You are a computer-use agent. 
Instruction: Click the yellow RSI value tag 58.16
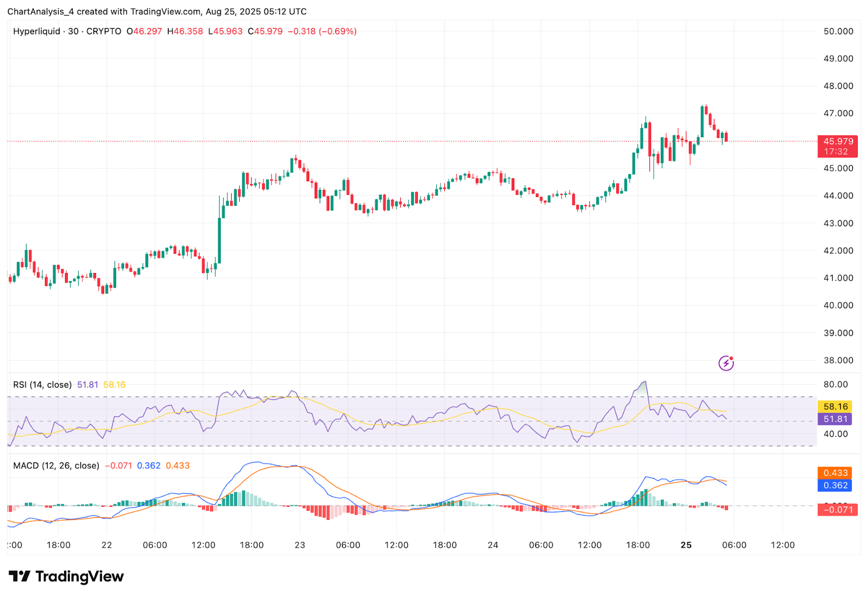click(x=835, y=406)
